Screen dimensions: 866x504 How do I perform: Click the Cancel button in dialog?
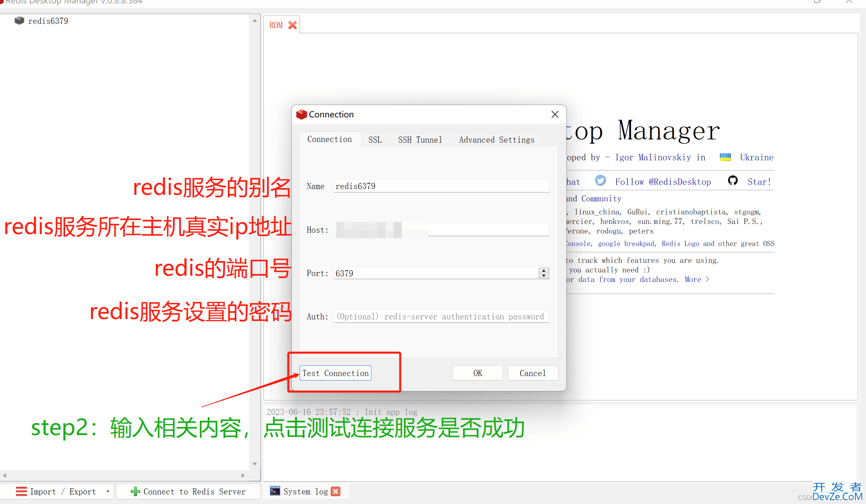click(x=532, y=373)
